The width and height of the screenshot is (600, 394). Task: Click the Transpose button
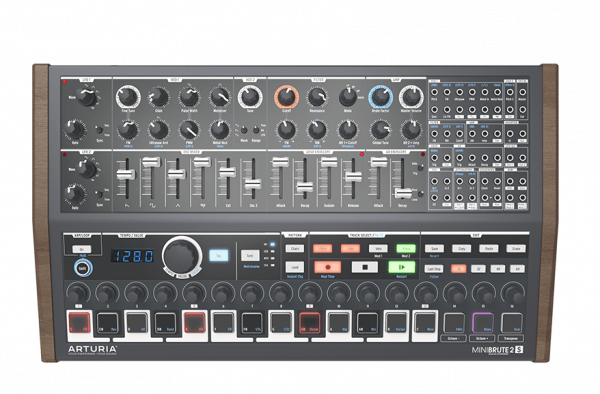511,339
